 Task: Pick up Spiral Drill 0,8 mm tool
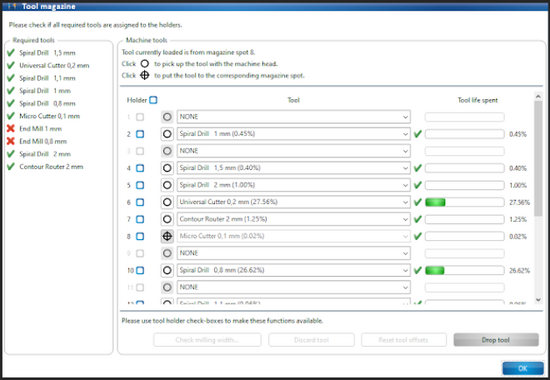[167, 270]
